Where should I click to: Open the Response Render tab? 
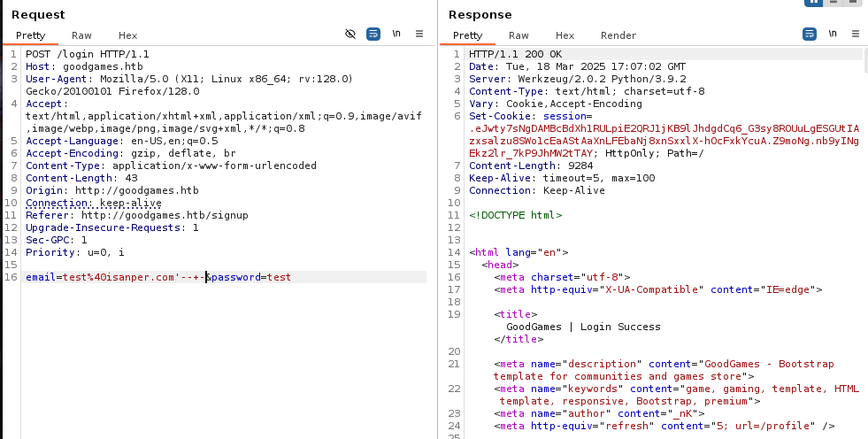[618, 35]
